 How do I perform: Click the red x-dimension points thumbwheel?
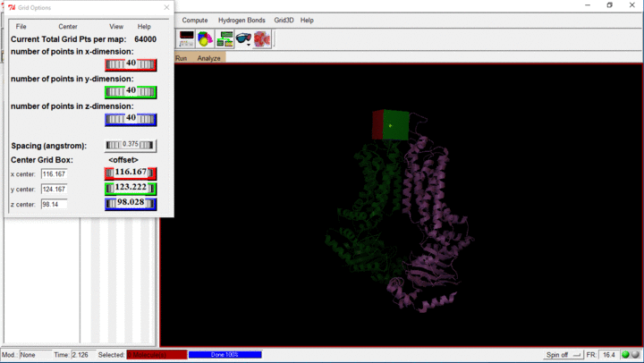[x=131, y=64]
